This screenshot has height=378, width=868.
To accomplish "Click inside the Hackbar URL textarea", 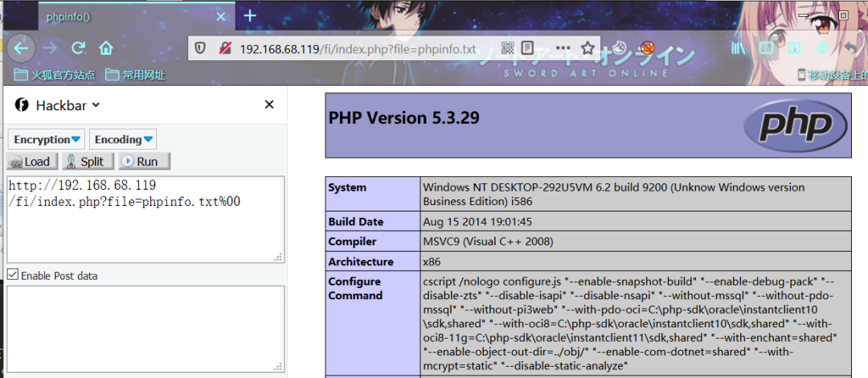I will pyautogui.click(x=145, y=220).
